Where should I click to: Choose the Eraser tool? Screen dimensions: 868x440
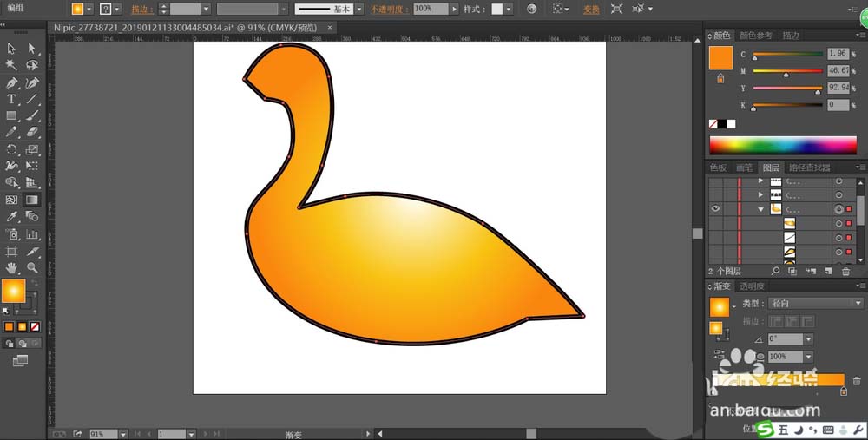pos(32,132)
